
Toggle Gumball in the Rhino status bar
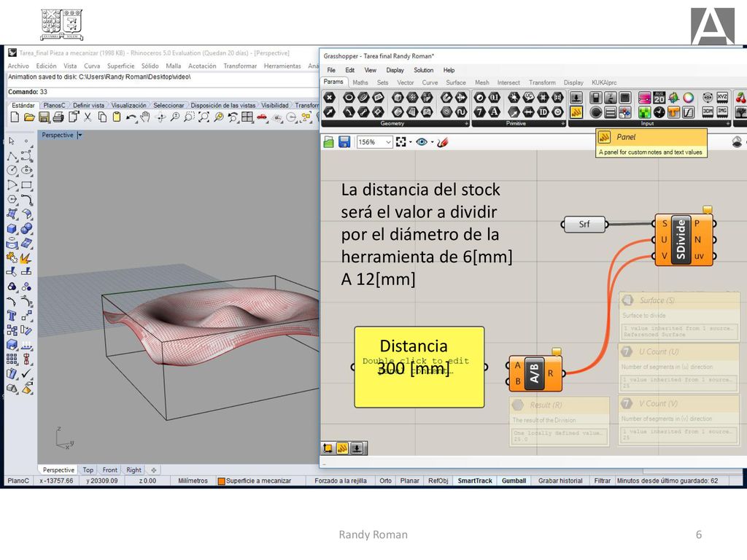(x=514, y=481)
